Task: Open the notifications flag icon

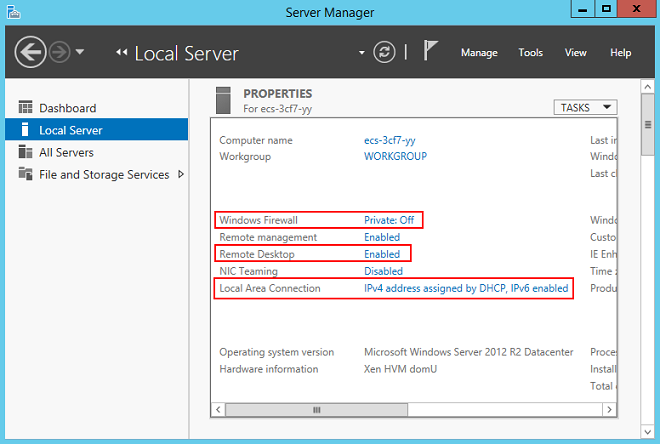Action: pos(430,51)
